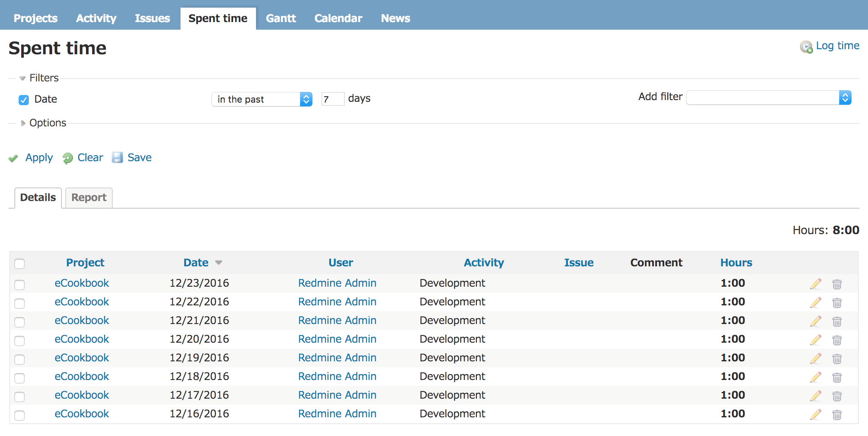
Task: Click the Date column sort arrow
Action: 219,263
